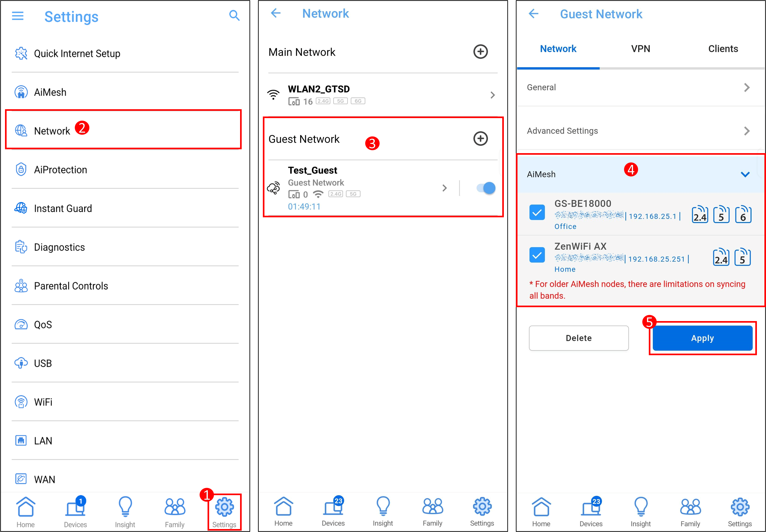
Task: Expand the Advanced Settings row
Action: pos(640,131)
